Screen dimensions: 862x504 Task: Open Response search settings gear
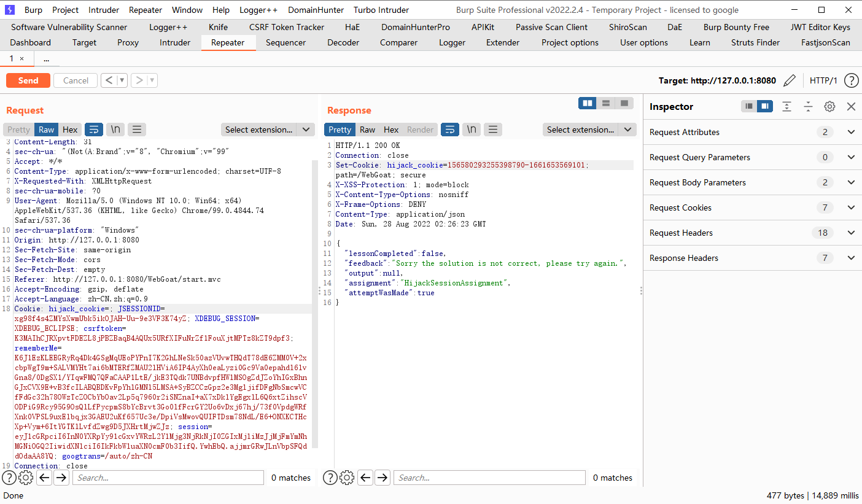tap(347, 478)
